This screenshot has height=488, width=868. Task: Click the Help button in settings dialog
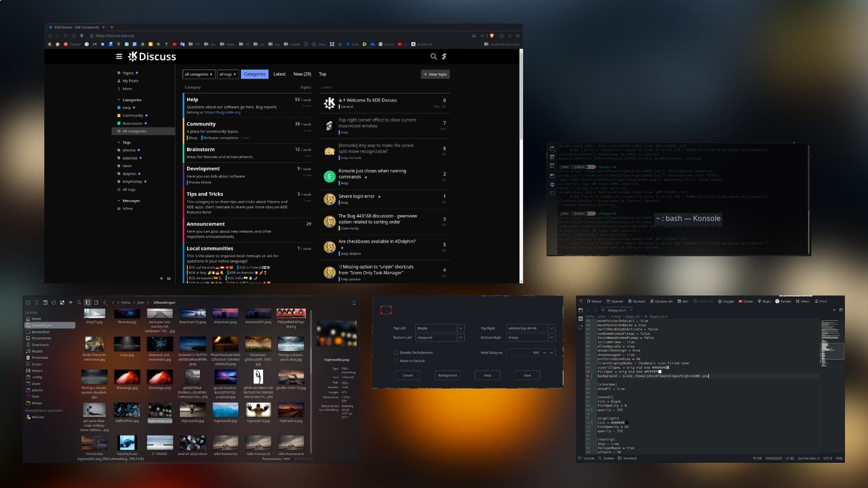[487, 375]
